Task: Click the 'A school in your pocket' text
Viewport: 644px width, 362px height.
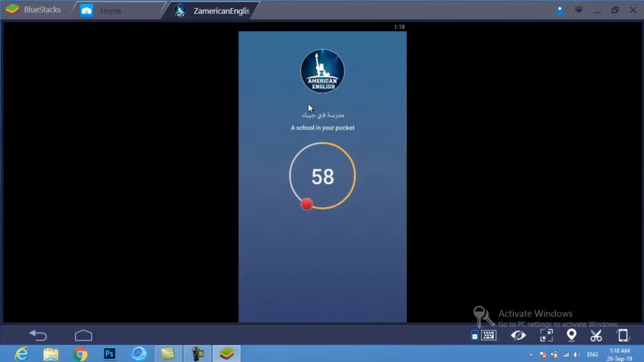Action: pos(323,128)
